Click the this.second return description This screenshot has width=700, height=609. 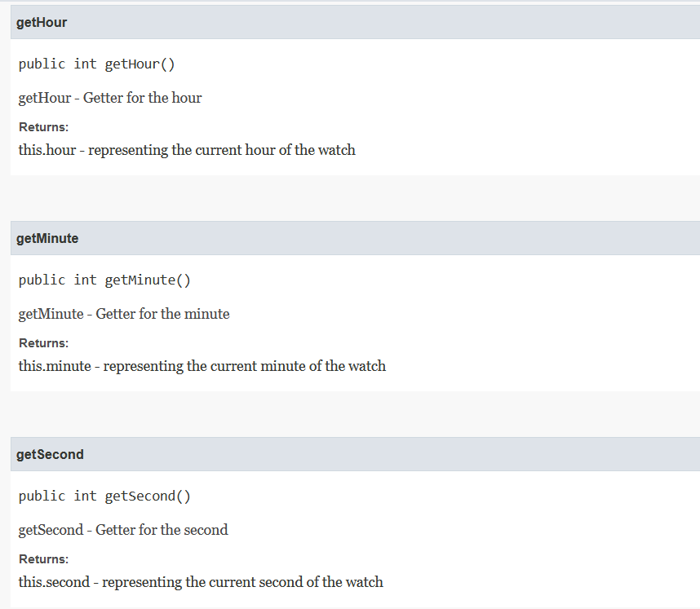201,582
